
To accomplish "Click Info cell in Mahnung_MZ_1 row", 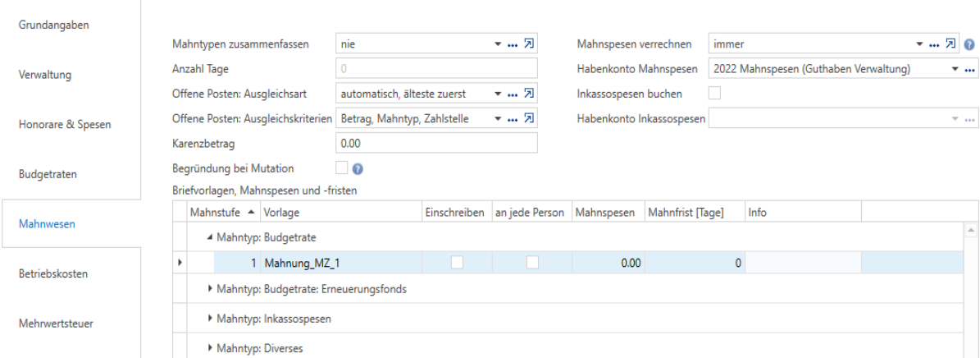I will (803, 263).
